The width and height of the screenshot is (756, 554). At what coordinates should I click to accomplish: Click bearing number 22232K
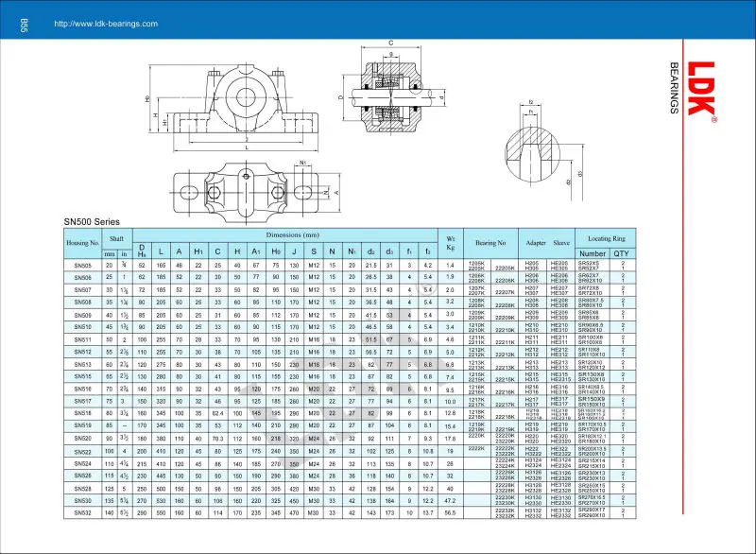[x=505, y=511]
